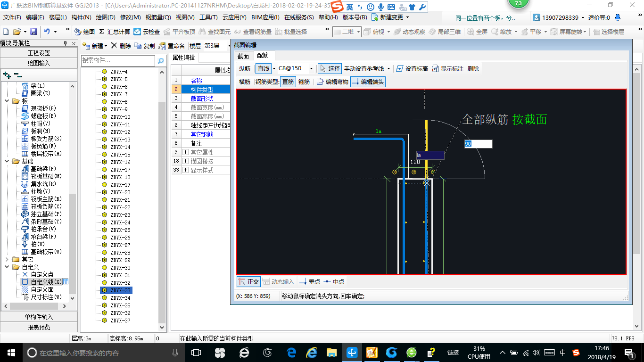Select the 属性编辑 tab
Viewport: 644px width, 362px height.
click(183, 58)
